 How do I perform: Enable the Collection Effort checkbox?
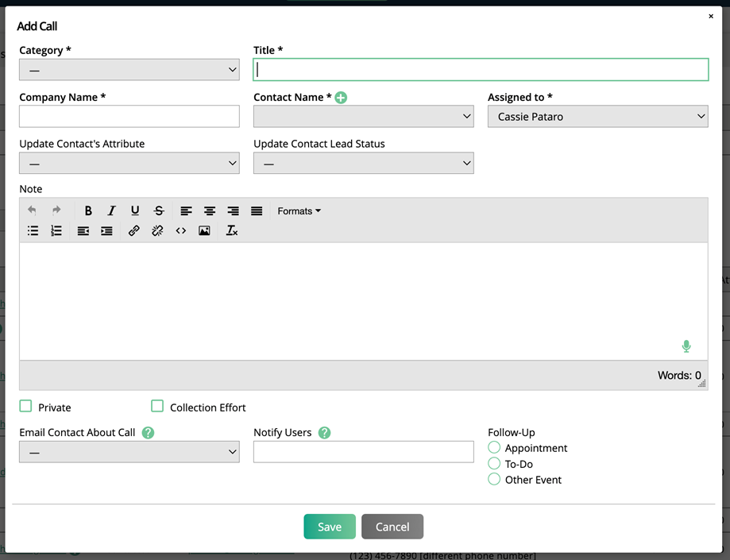(x=157, y=407)
